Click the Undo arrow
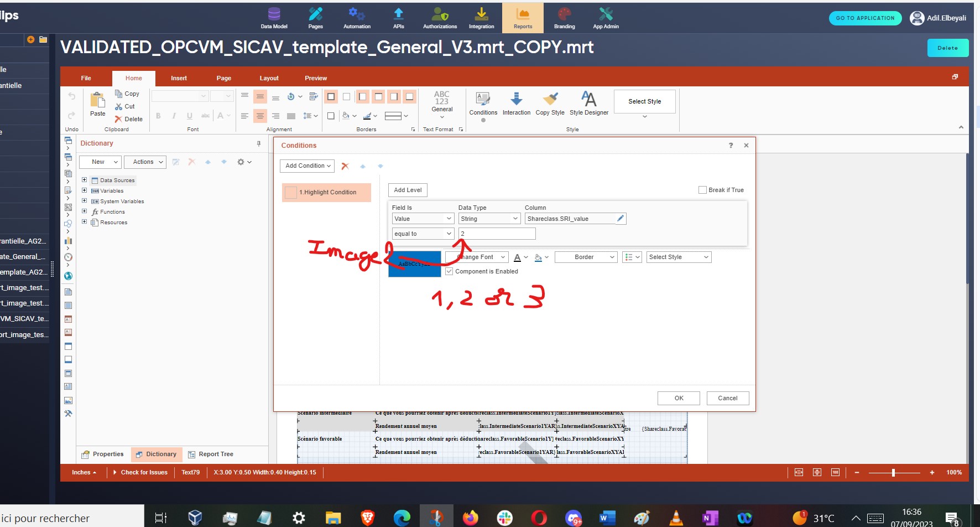The width and height of the screenshot is (980, 527). tap(71, 96)
